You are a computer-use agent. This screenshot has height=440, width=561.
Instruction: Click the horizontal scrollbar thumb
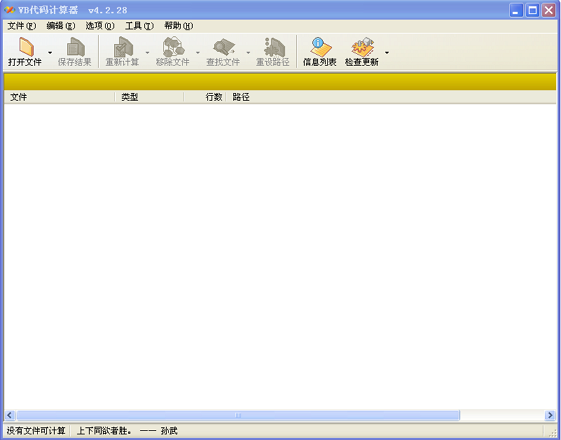238,415
